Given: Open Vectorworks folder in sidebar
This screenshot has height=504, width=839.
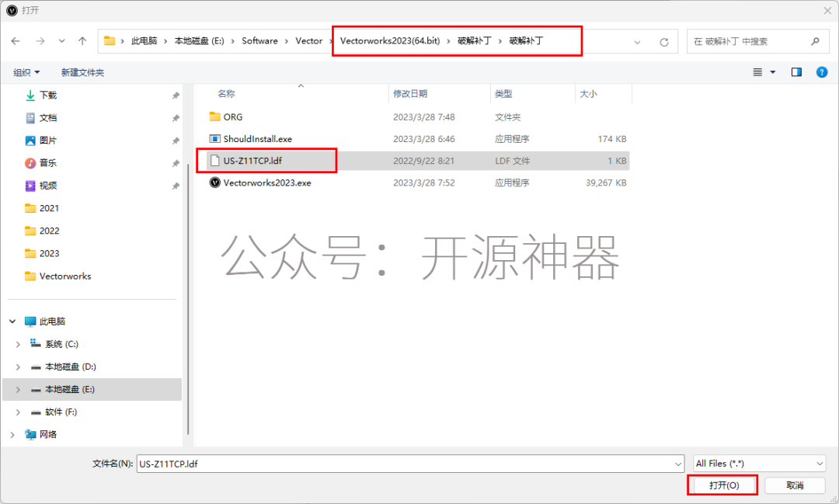Looking at the screenshot, I should point(64,276).
